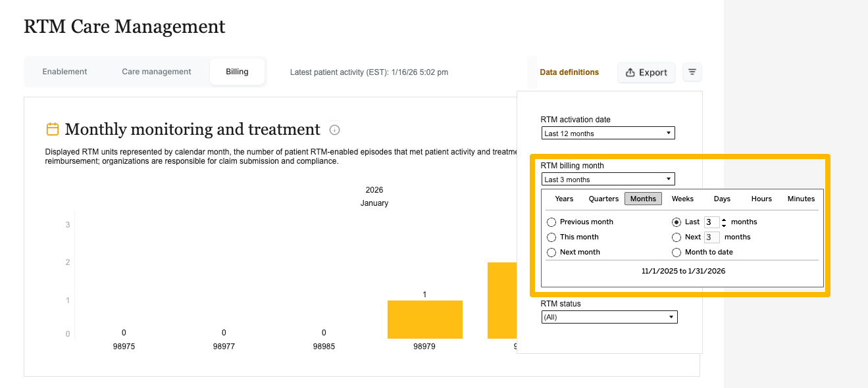Open the RTM billing month dropdown
Screen dimensions: 868x388
click(x=609, y=180)
